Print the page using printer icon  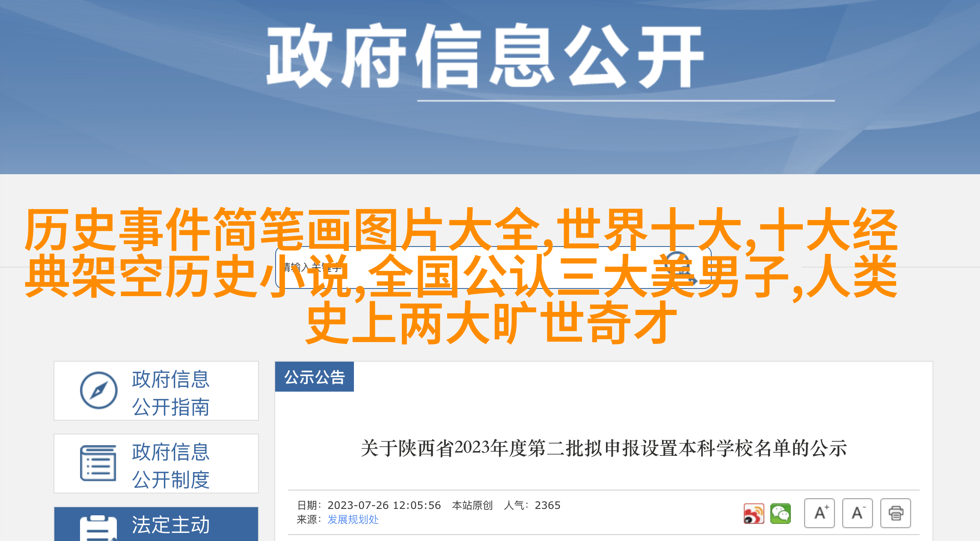tap(896, 513)
